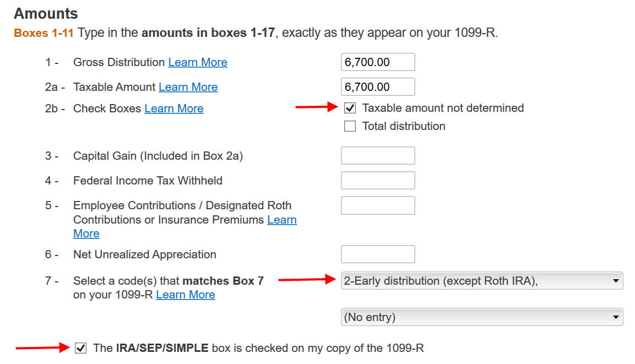The image size is (635, 364).
Task: Click the Gross Distribution amount field
Action: click(x=378, y=62)
